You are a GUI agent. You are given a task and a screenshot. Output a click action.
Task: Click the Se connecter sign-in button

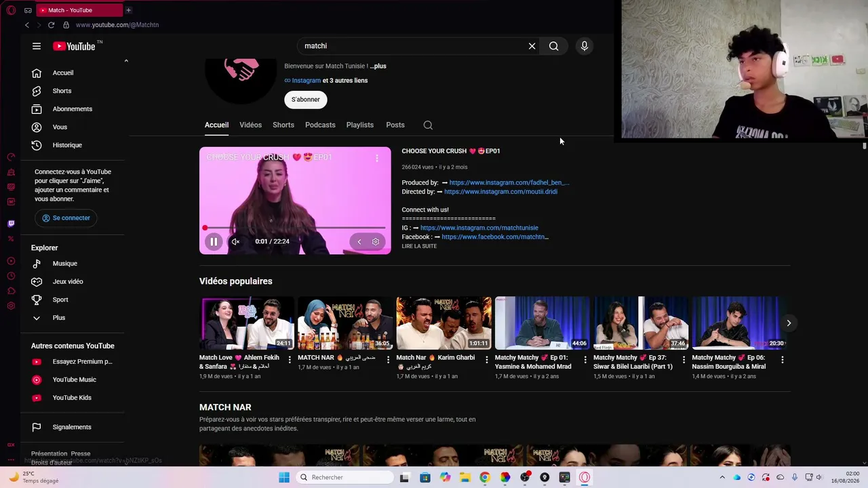pos(66,218)
